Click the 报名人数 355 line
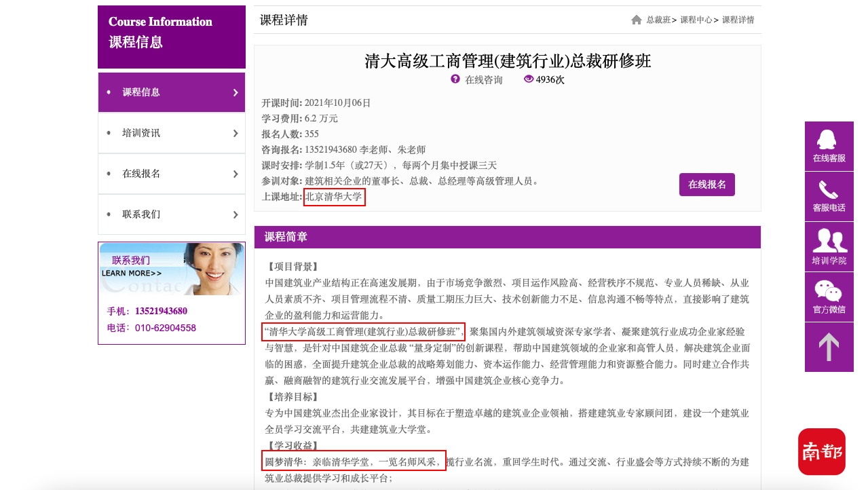The width and height of the screenshot is (868, 490). 290,134
